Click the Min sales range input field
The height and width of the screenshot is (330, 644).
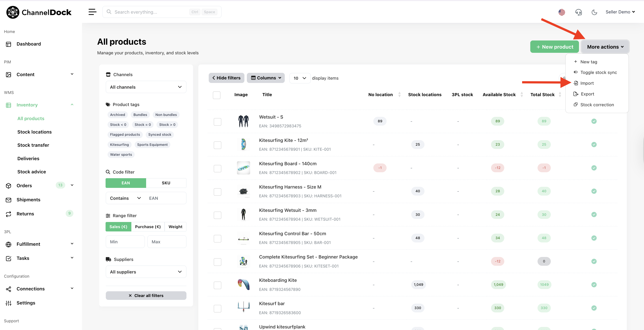pos(125,242)
